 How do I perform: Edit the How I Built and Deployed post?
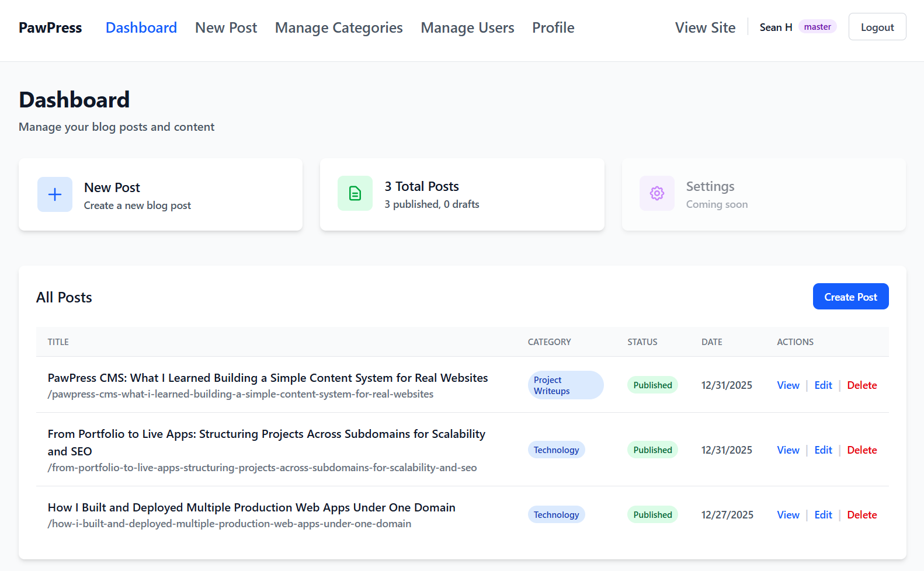pyautogui.click(x=823, y=515)
